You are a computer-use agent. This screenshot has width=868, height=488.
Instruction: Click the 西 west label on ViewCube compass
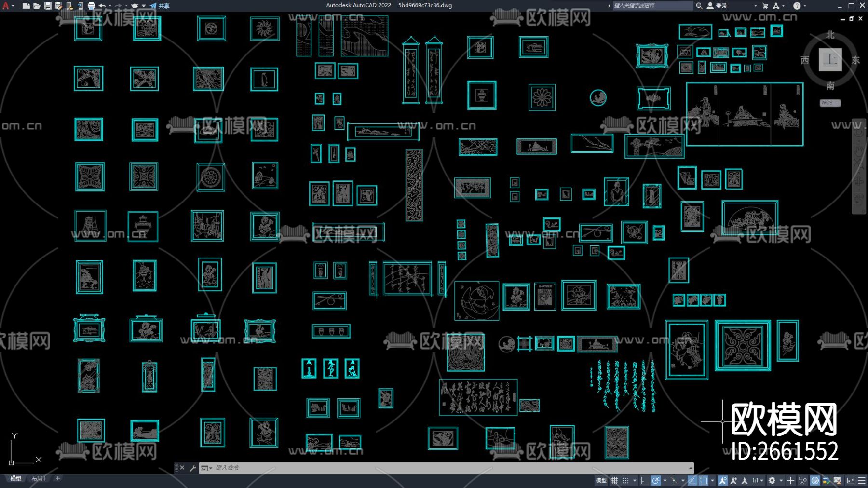[x=805, y=60]
